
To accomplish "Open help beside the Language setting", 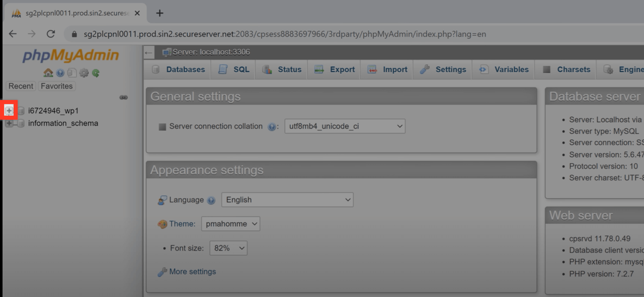I will tap(210, 200).
